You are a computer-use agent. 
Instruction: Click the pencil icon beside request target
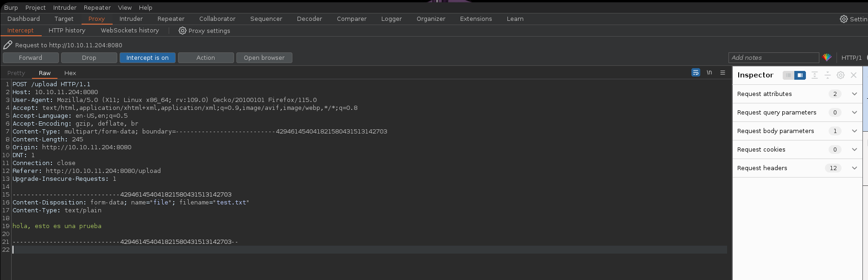click(8, 45)
